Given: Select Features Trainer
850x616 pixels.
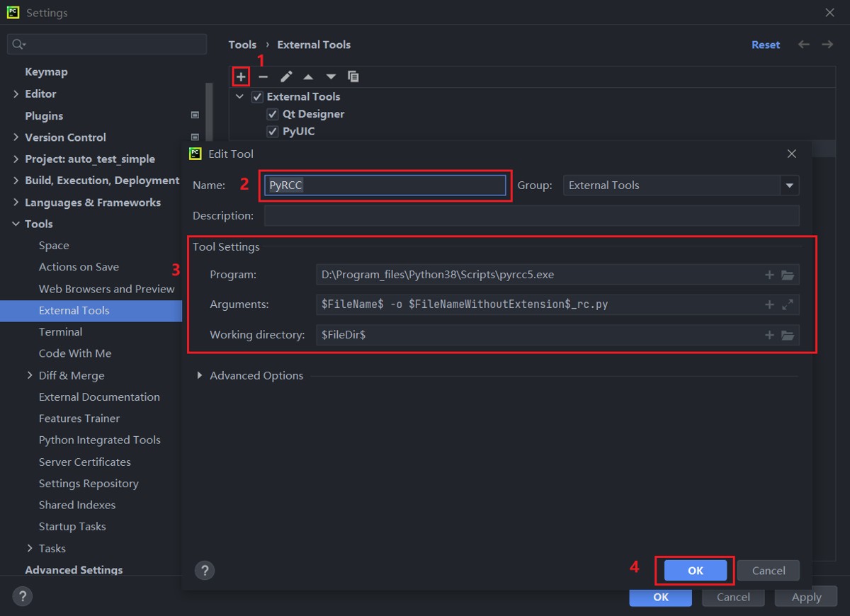Looking at the screenshot, I should tap(79, 418).
